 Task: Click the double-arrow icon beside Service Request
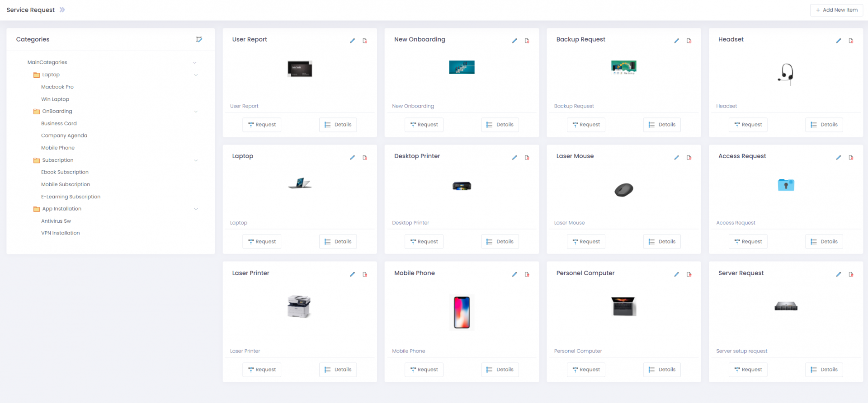(x=62, y=10)
